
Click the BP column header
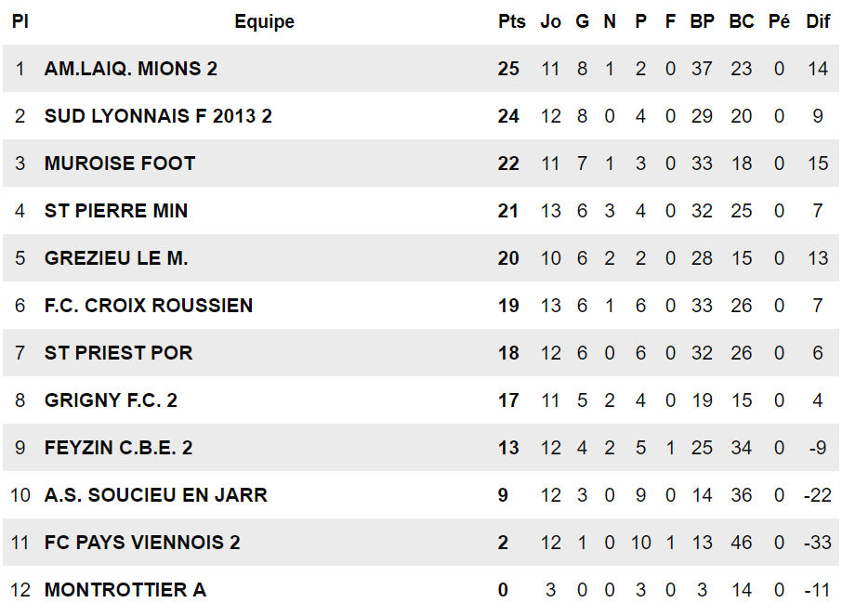pyautogui.click(x=702, y=21)
